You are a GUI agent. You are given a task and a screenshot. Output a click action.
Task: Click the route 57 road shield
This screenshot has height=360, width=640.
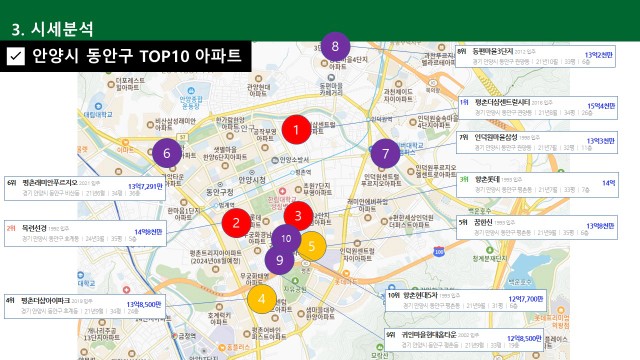pos(182,137)
